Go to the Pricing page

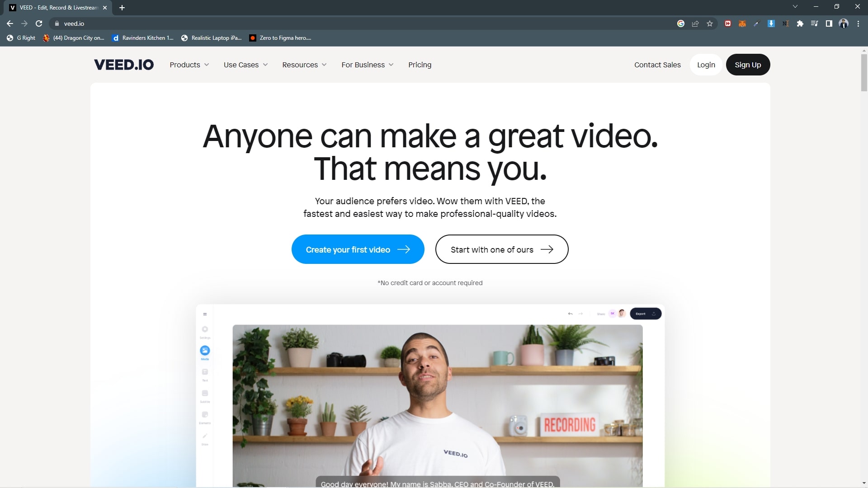(420, 65)
